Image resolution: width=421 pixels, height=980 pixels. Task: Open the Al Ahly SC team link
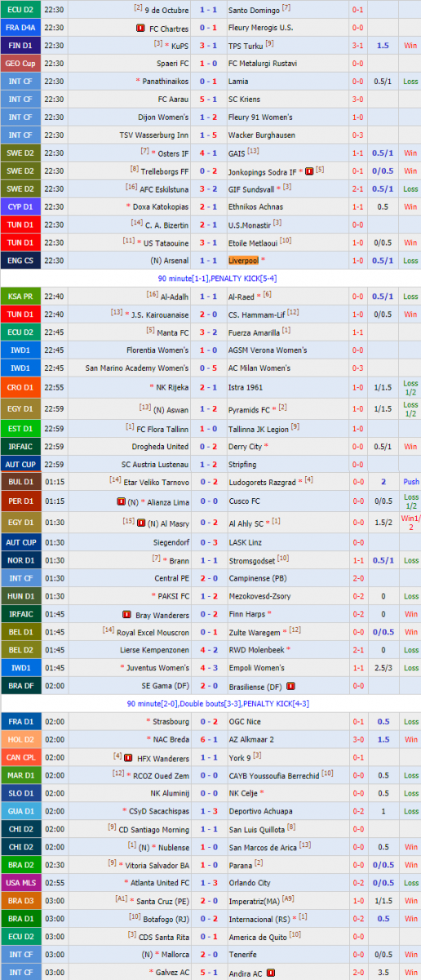pos(247,522)
